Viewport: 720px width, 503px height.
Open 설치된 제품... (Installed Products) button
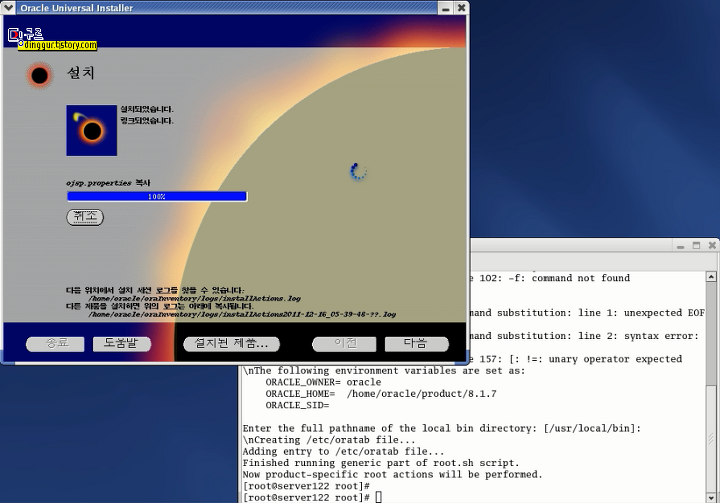point(231,344)
